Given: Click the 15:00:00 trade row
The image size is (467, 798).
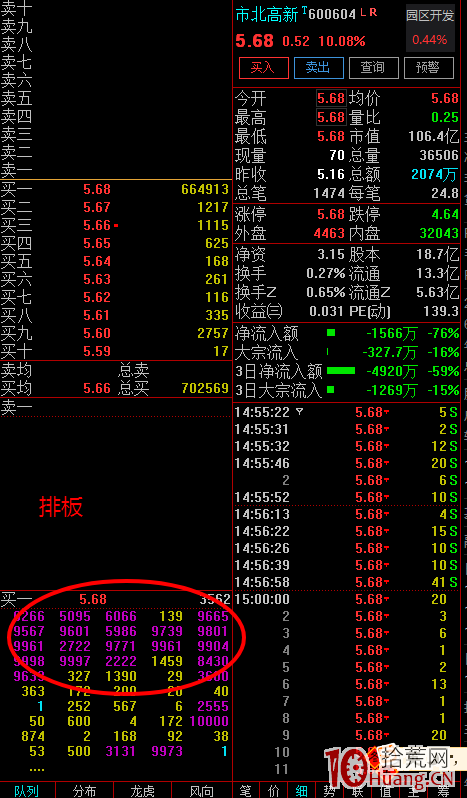Looking at the screenshot, I should 346,600.
